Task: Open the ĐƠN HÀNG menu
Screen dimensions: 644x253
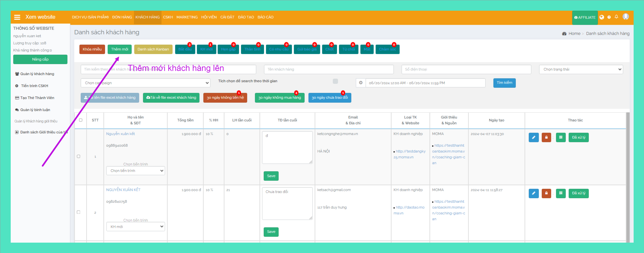Action: point(122,17)
